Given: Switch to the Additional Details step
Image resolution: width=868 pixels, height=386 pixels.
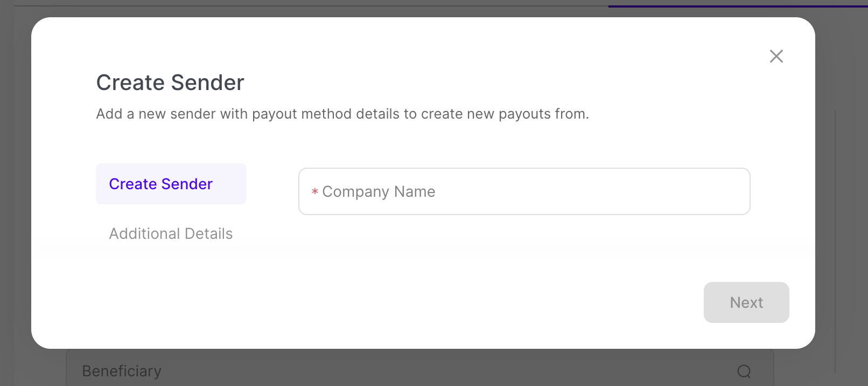Looking at the screenshot, I should click(x=171, y=233).
